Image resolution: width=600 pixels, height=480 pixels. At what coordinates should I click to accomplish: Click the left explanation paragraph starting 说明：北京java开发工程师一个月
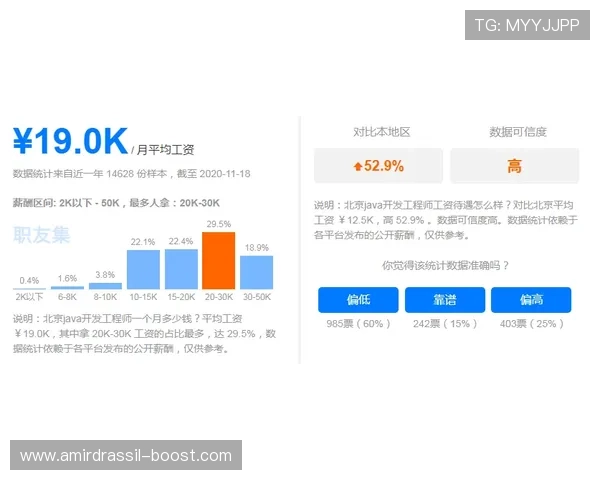(144, 333)
